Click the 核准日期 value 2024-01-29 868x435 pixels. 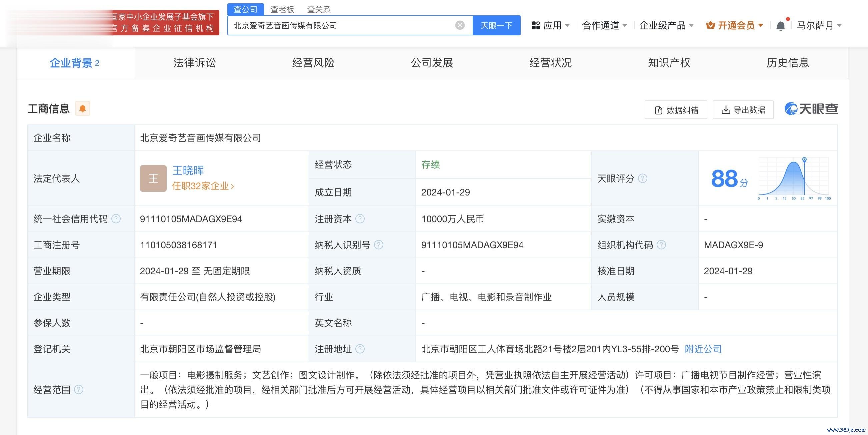(728, 271)
